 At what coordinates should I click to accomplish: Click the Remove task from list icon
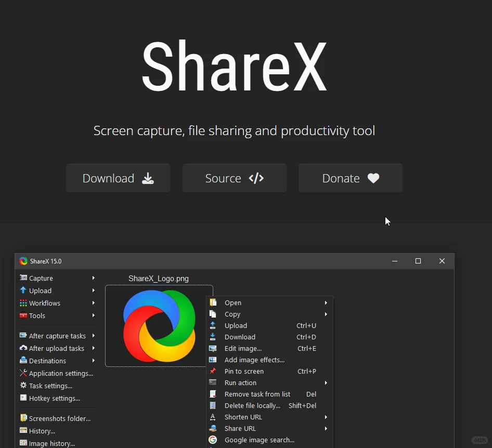[213, 394]
